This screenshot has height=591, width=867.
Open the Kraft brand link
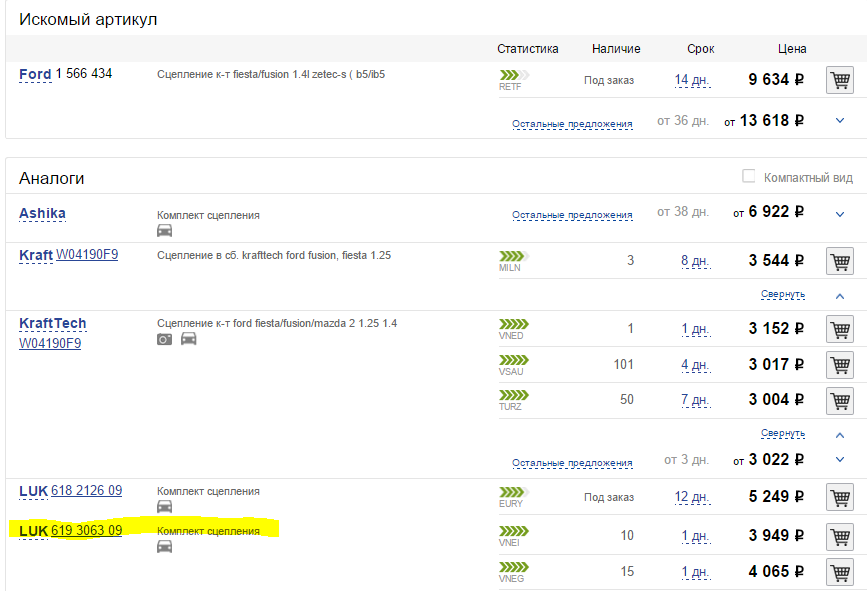point(36,255)
